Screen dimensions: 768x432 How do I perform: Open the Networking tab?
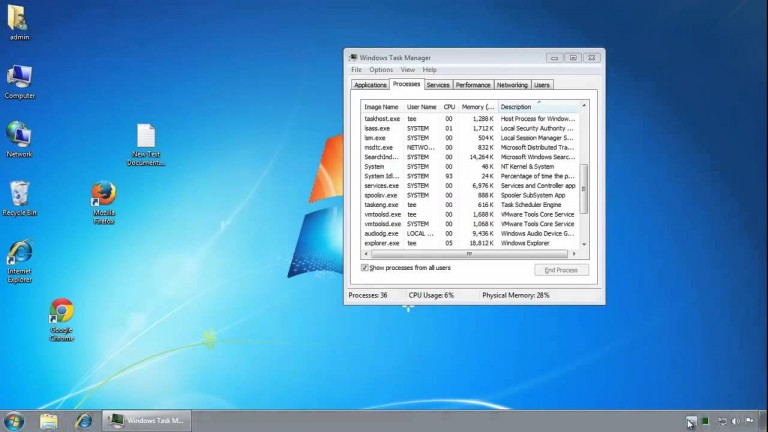[x=512, y=85]
